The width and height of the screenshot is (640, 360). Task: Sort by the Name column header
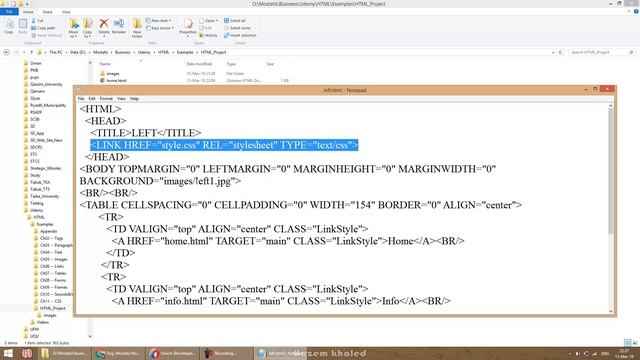tap(105, 64)
